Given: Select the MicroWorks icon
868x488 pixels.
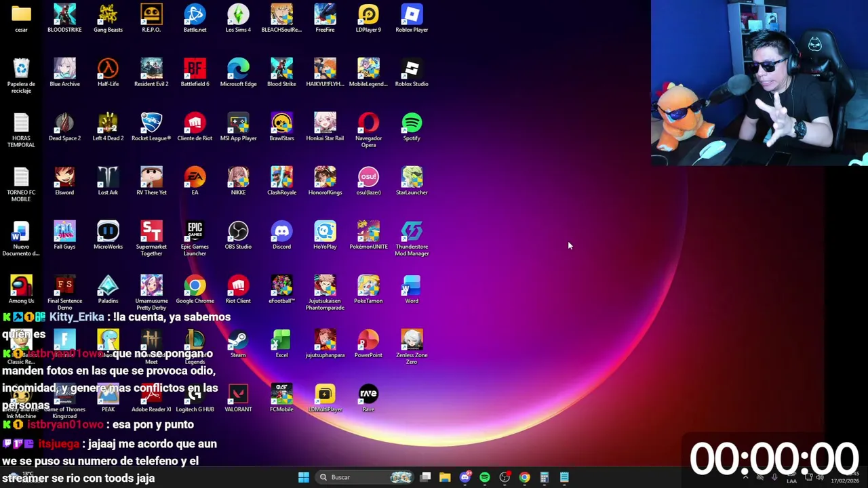Looking at the screenshot, I should pos(108,235).
